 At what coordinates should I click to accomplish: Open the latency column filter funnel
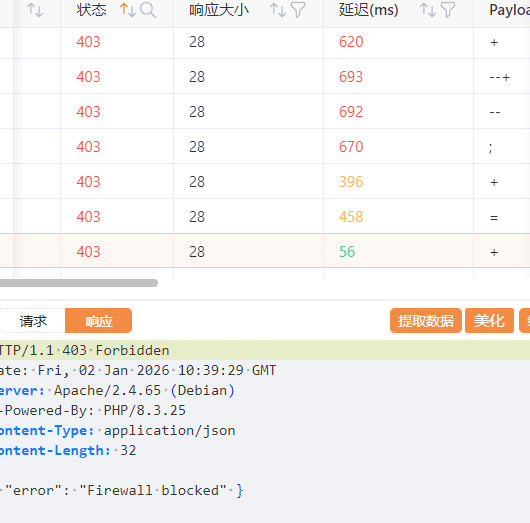448,10
